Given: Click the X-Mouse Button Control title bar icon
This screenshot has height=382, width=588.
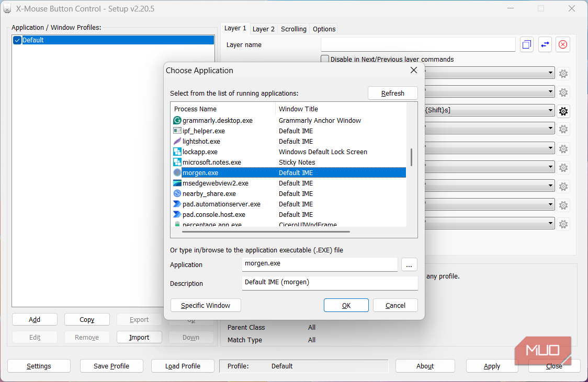Looking at the screenshot, I should coord(7,8).
